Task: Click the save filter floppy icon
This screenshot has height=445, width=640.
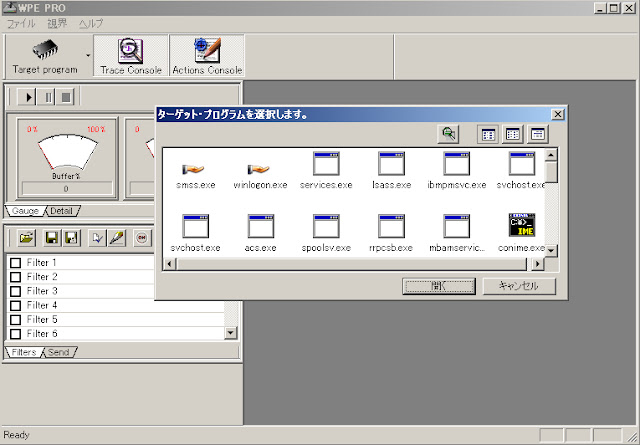Action: click(x=52, y=238)
